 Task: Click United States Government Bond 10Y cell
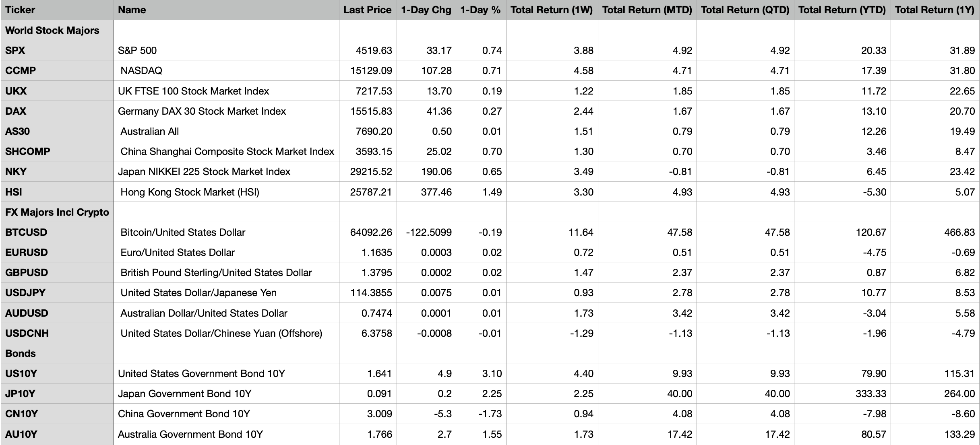tap(226, 373)
